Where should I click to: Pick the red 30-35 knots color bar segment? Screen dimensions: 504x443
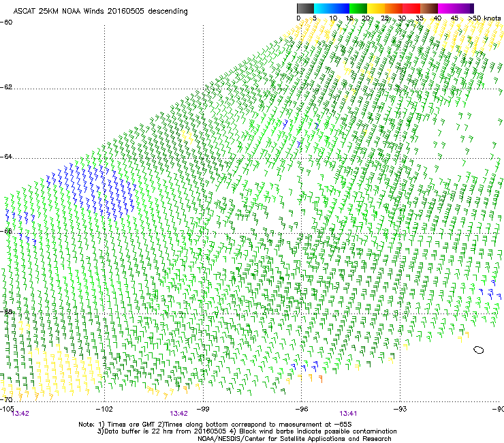[x=411, y=8]
